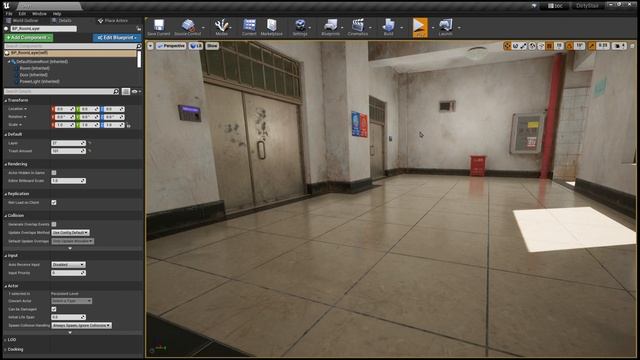Open the Lit view mode button
Image resolution: width=640 pixels, height=360 pixels.
(x=196, y=46)
